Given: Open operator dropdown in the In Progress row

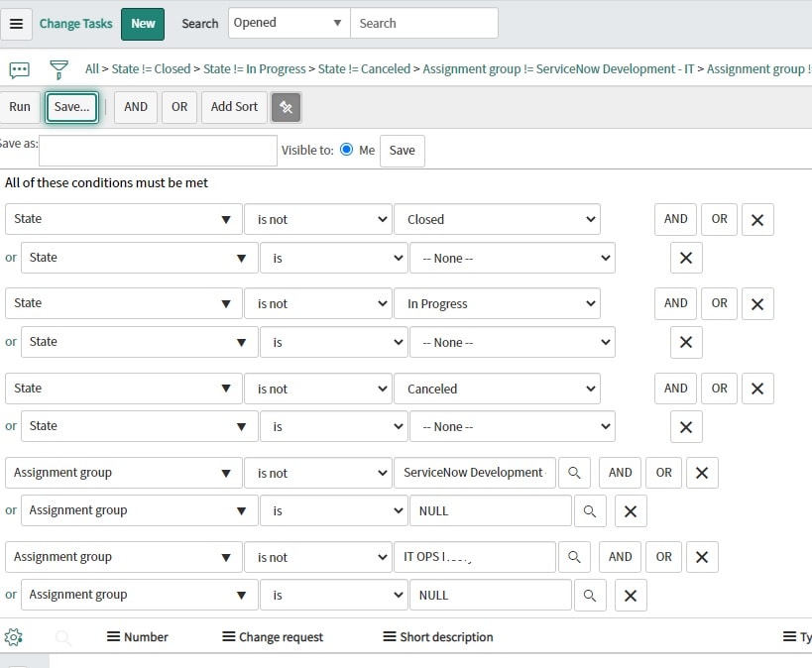Looking at the screenshot, I should (318, 304).
